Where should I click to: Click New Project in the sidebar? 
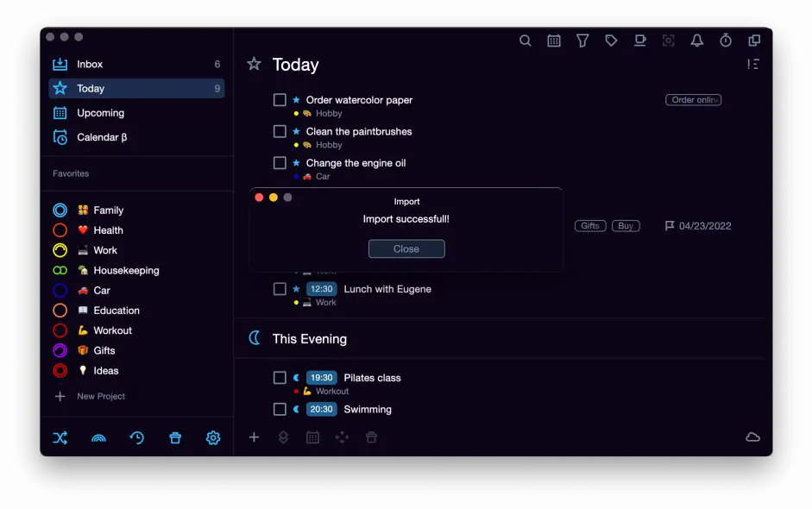pos(100,397)
